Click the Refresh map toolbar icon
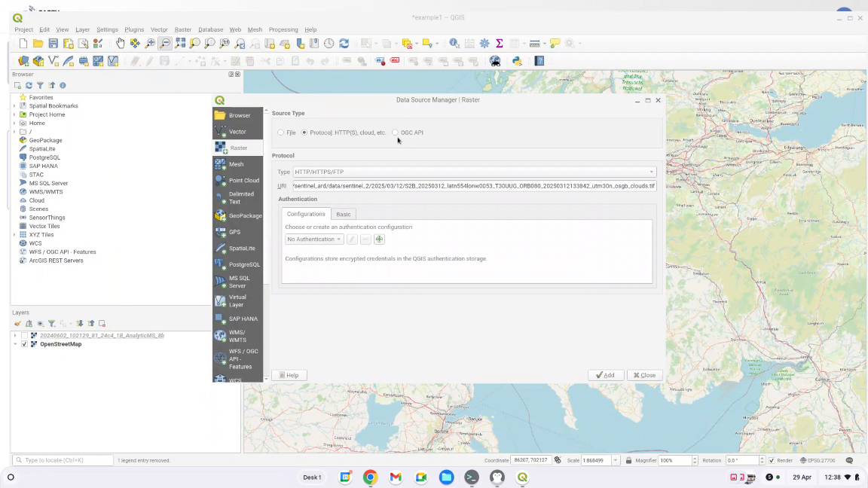This screenshot has height=488, width=868. 344,44
